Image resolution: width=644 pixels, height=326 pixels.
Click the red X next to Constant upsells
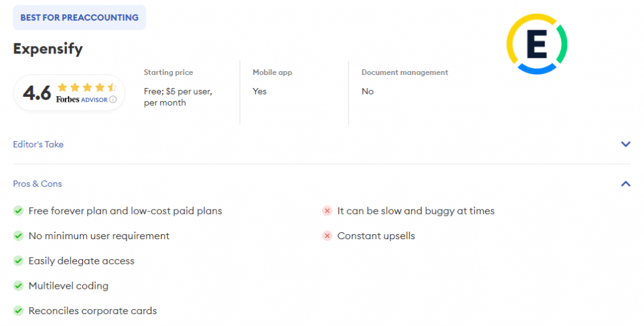pos(327,236)
